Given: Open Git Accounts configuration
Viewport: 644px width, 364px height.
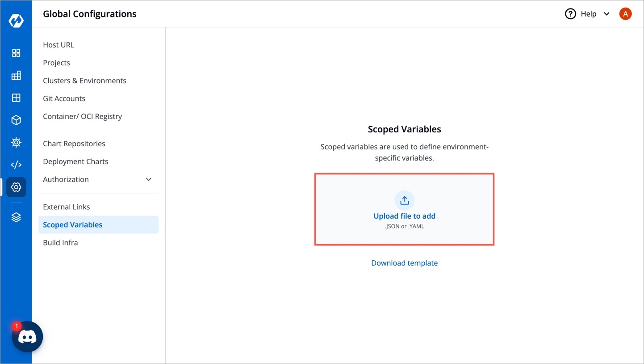Looking at the screenshot, I should click(64, 98).
